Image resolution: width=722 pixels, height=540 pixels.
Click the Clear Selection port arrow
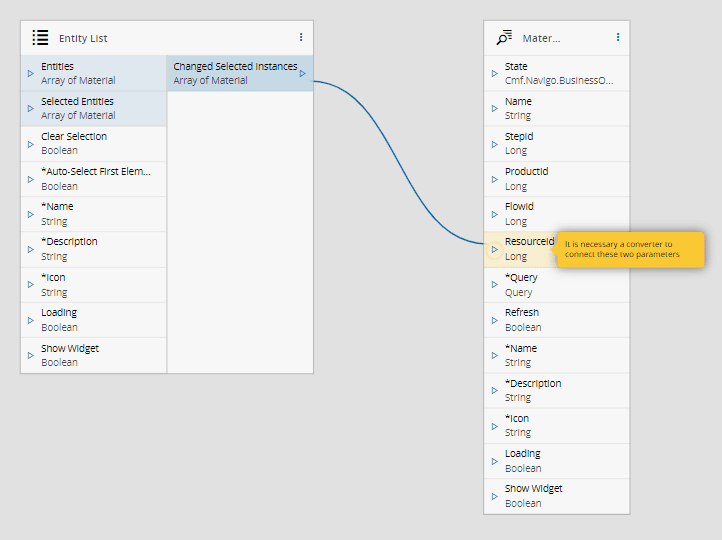(31, 144)
